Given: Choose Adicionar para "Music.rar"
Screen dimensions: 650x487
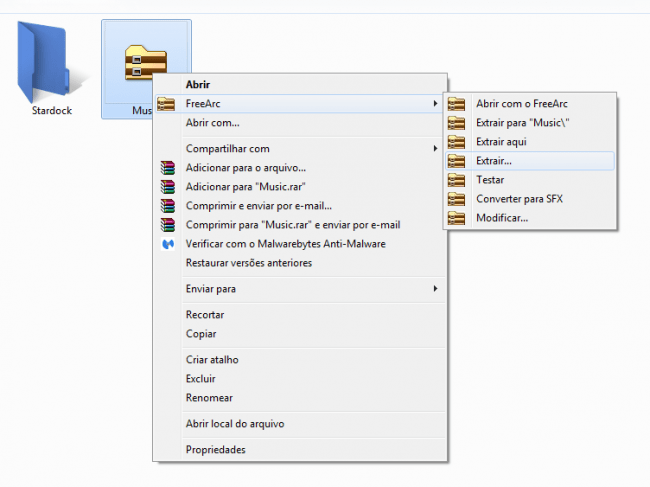Looking at the screenshot, I should coord(245,187).
